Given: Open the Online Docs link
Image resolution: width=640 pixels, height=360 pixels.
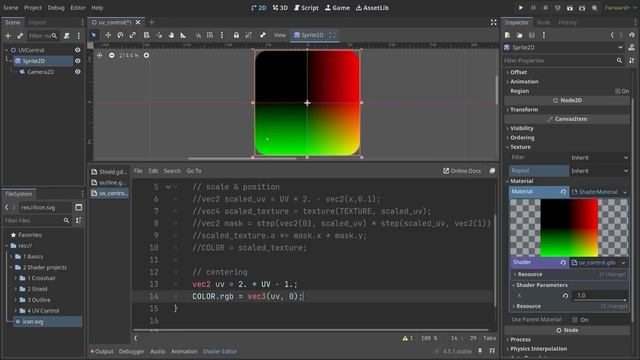Looking at the screenshot, I should coord(462,171).
